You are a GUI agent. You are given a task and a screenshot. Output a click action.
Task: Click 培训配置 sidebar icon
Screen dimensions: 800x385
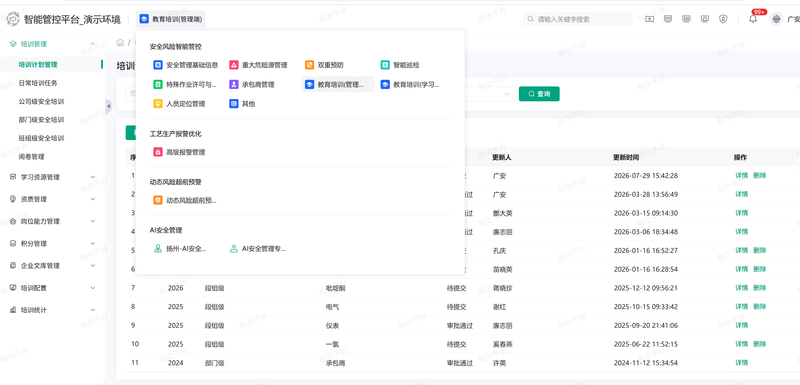[x=13, y=288]
